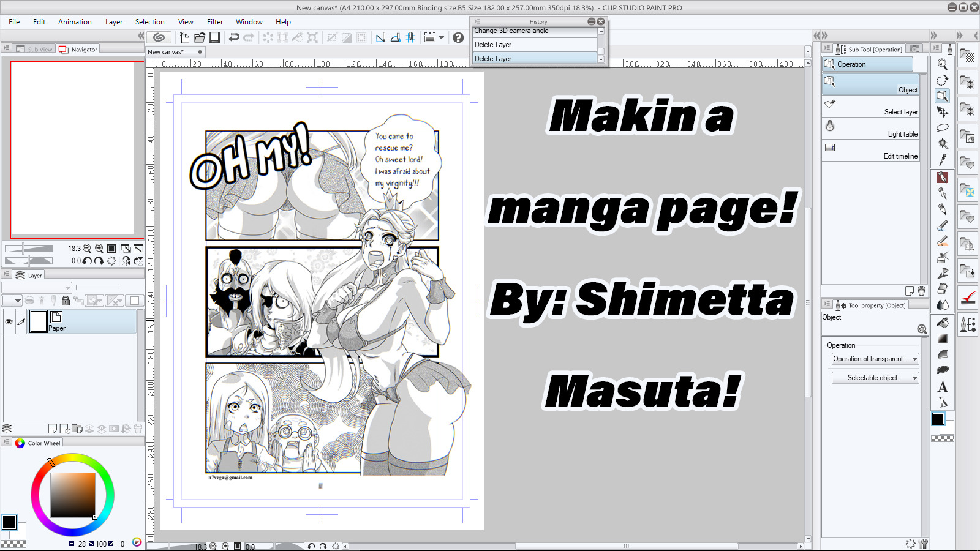Click the Save icon in command bar
The image size is (980, 551).
214,37
